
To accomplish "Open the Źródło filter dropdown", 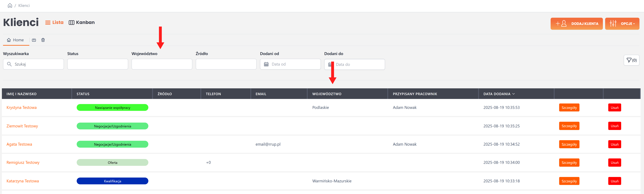I will pos(226,64).
